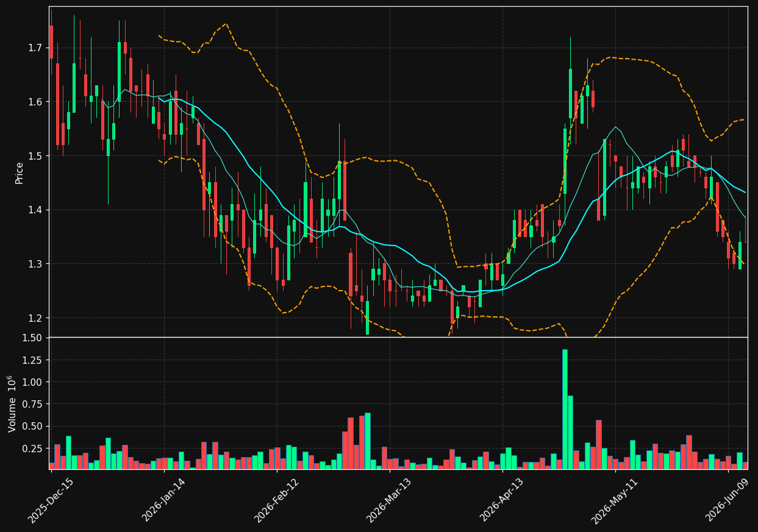
Task: Click the 0.25 volume axis label
Action: click(x=34, y=449)
